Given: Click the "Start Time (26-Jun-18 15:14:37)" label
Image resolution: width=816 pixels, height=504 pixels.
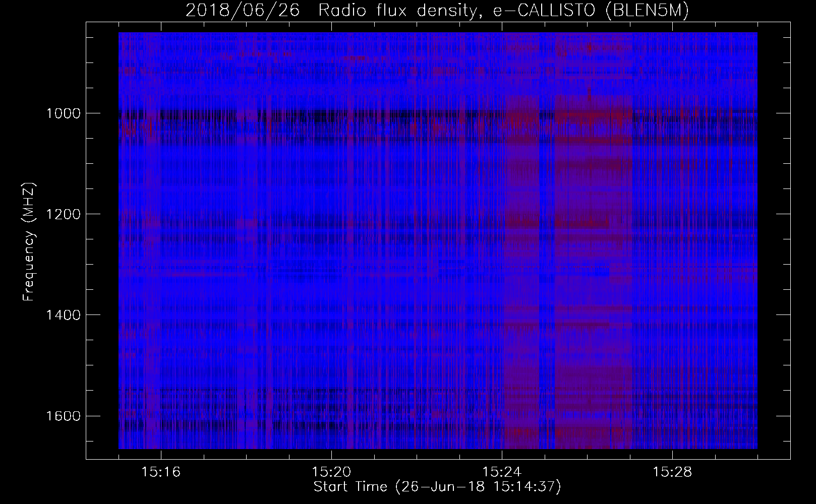Looking at the screenshot, I should (437, 487).
